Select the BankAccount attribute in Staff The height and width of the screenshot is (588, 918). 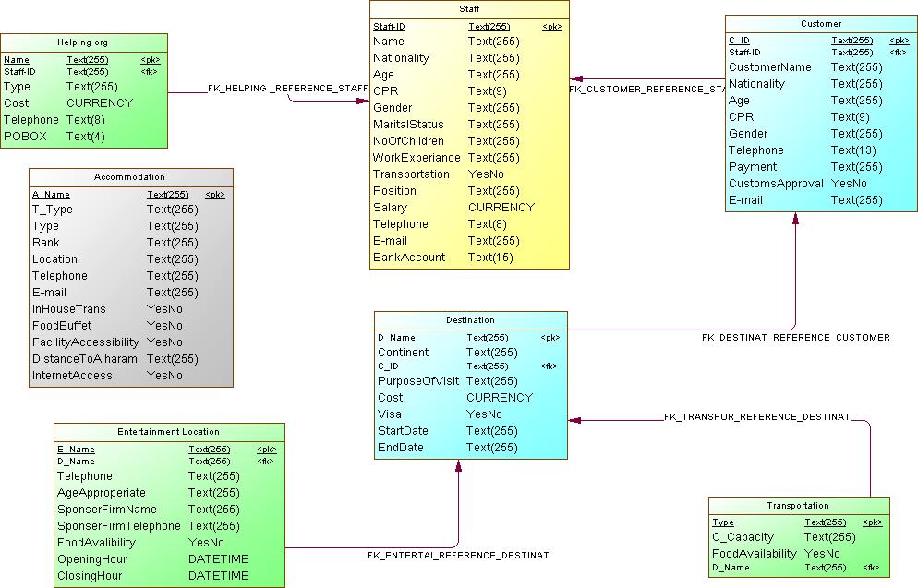pos(409,258)
